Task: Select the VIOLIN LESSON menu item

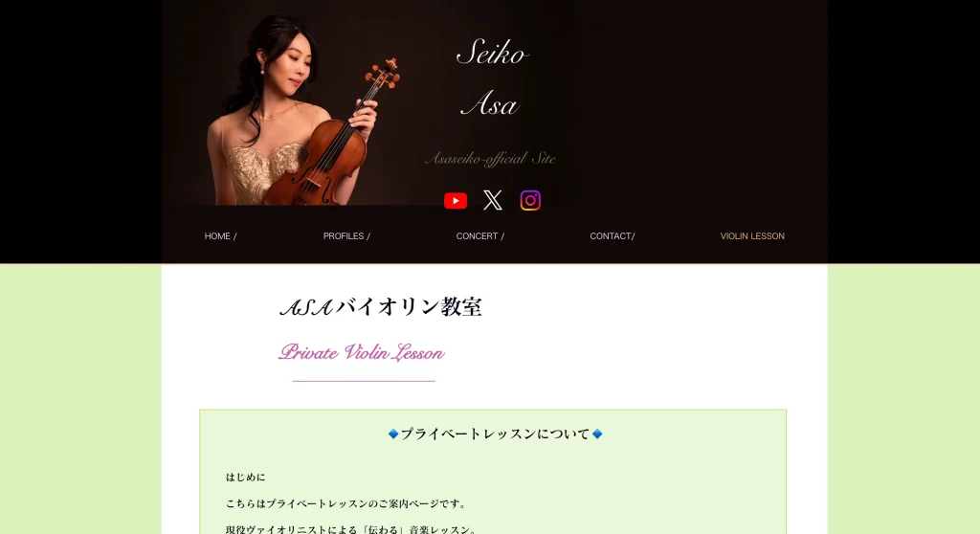Action: point(752,235)
